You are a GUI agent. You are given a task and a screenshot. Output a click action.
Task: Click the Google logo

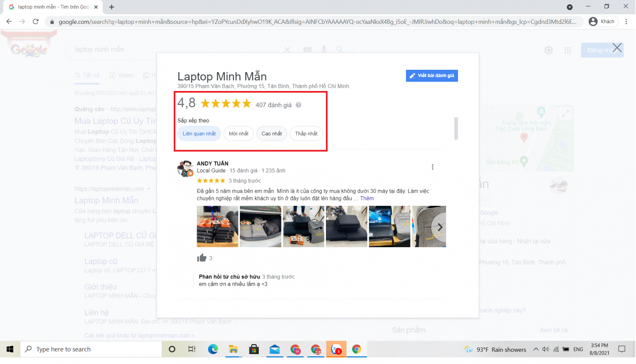click(29, 49)
